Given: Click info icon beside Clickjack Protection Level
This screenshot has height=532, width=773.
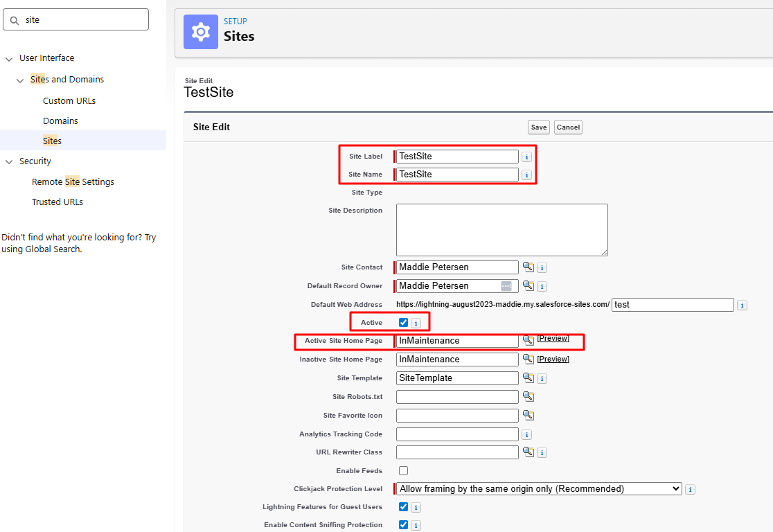Looking at the screenshot, I should click(690, 490).
